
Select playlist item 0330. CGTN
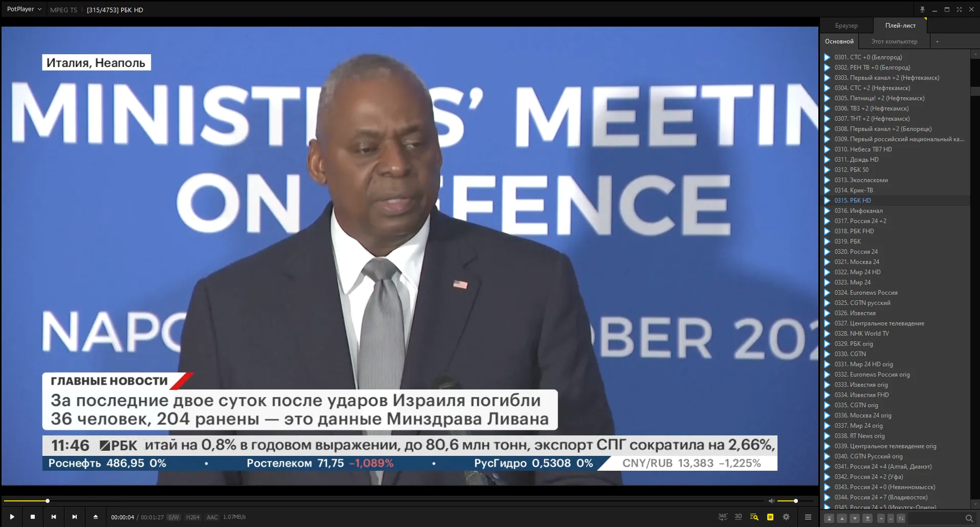895,354
